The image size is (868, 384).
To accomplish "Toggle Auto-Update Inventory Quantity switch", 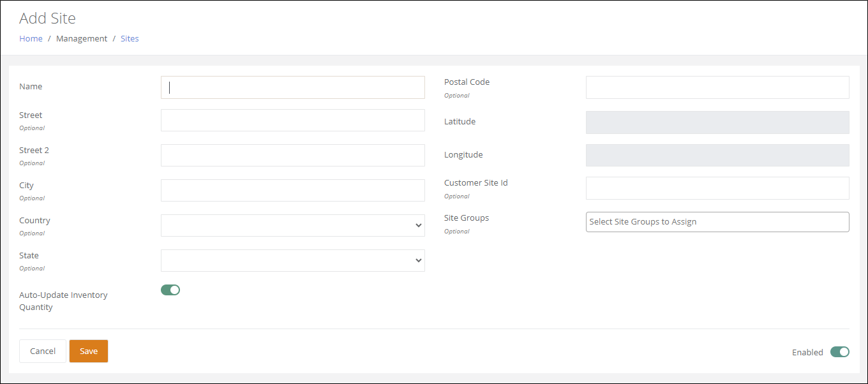I will tap(170, 290).
